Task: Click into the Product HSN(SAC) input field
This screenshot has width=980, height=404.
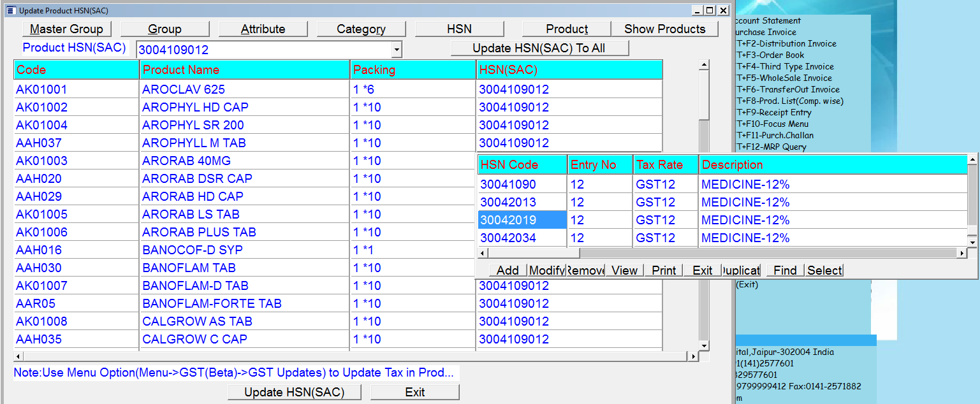Action: tap(264, 50)
